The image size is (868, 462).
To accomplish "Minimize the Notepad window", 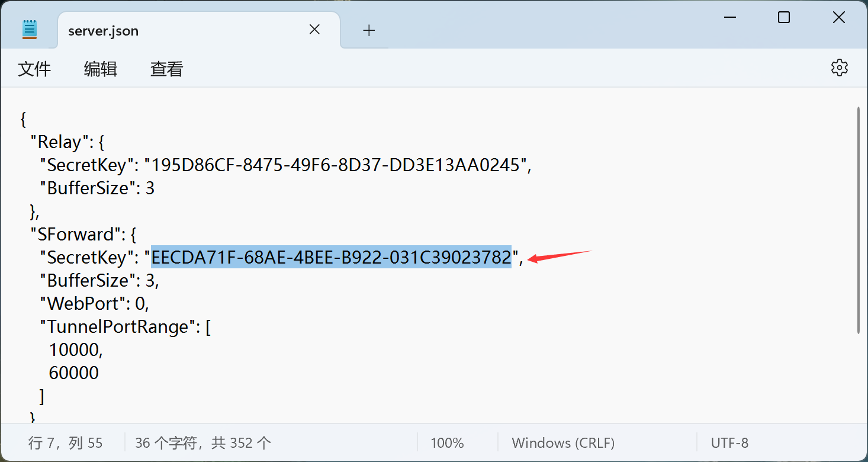I will (729, 18).
